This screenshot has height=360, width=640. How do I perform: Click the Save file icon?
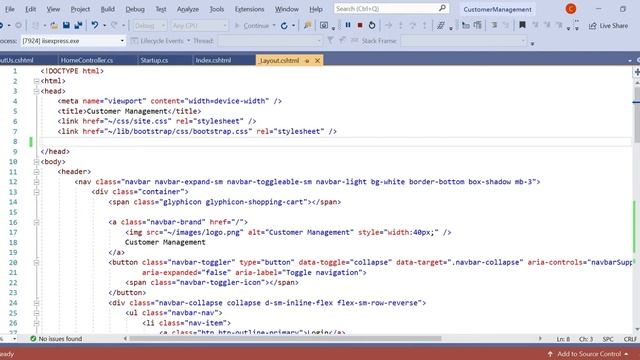66,25
